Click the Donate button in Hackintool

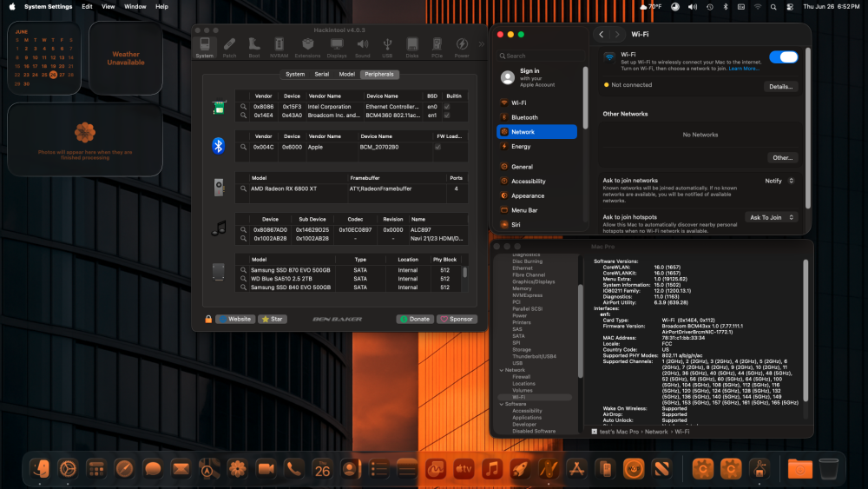point(415,319)
